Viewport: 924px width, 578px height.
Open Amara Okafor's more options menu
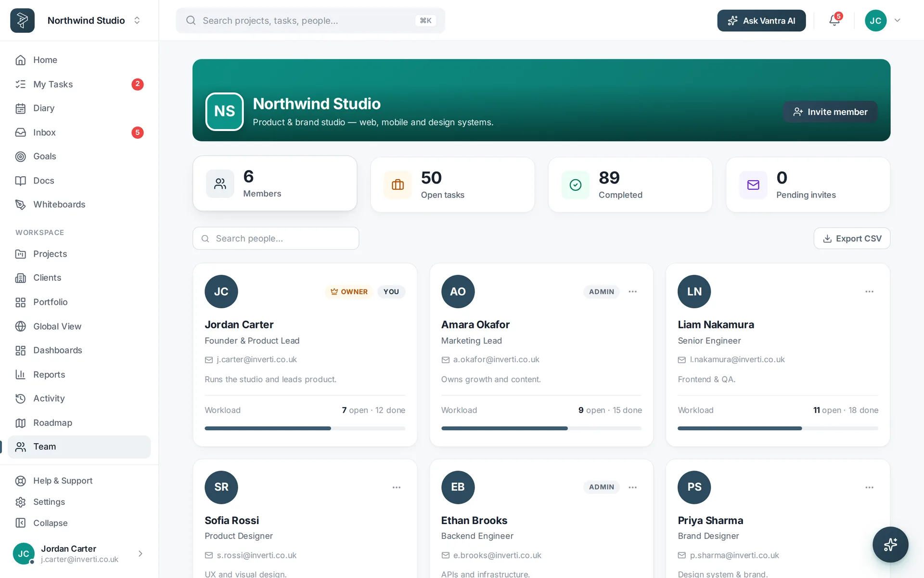tap(633, 291)
